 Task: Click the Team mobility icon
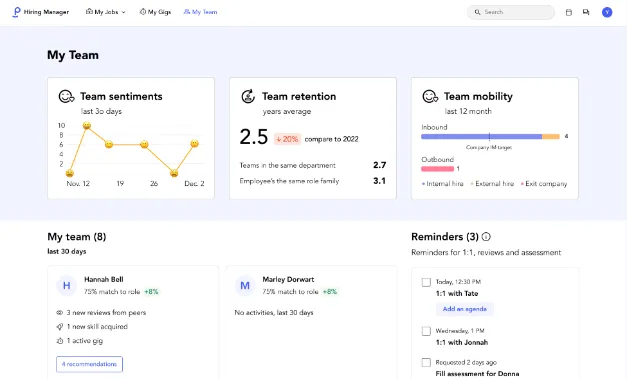point(430,96)
